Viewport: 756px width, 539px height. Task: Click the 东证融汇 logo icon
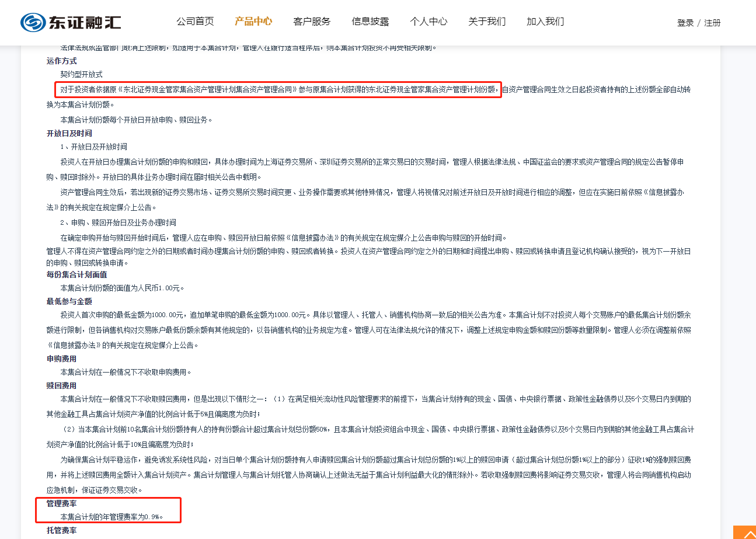pos(33,22)
